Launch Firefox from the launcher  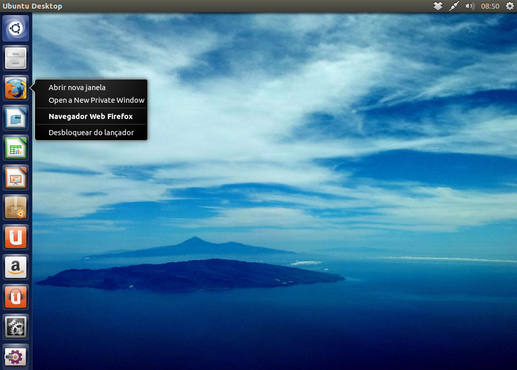pos(16,88)
